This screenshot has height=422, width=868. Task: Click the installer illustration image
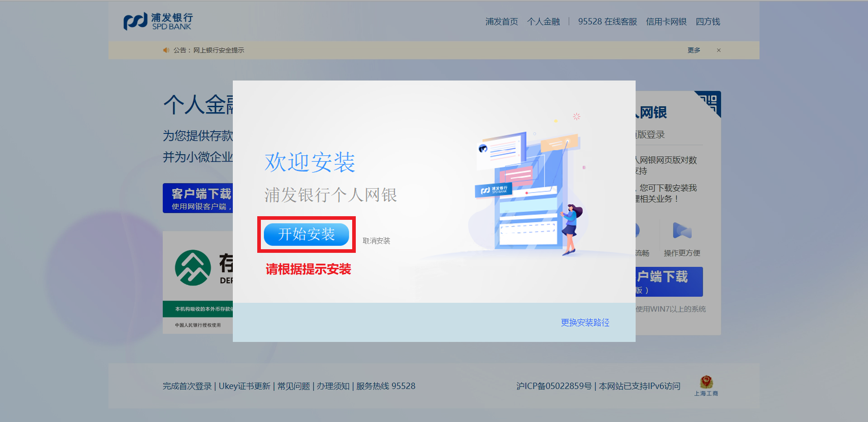[529, 185]
